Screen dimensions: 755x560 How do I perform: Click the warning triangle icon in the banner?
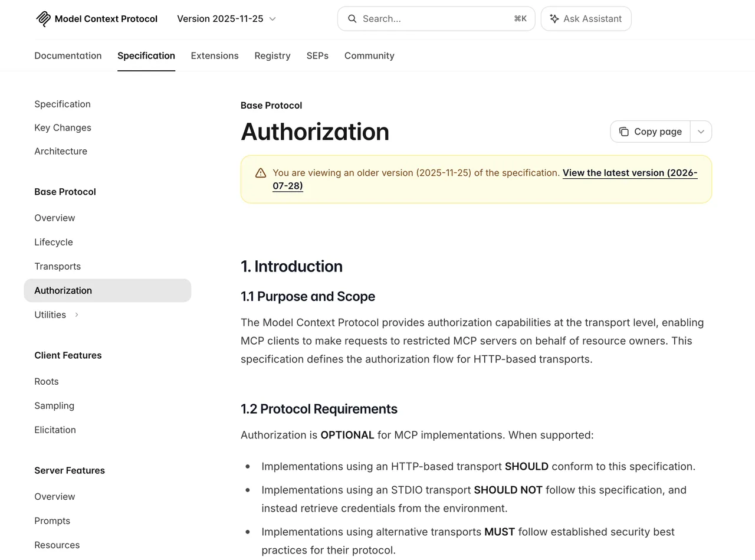261,173
